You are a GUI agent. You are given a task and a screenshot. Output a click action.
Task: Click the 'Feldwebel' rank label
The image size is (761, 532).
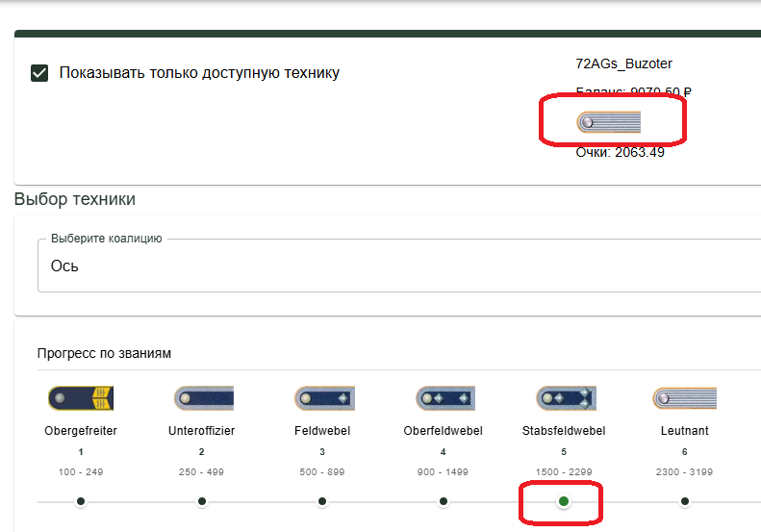point(322,431)
